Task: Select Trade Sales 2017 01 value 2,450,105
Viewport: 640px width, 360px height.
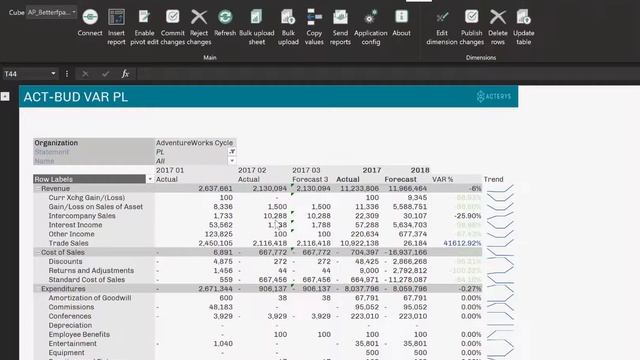Action: pyautogui.click(x=215, y=243)
